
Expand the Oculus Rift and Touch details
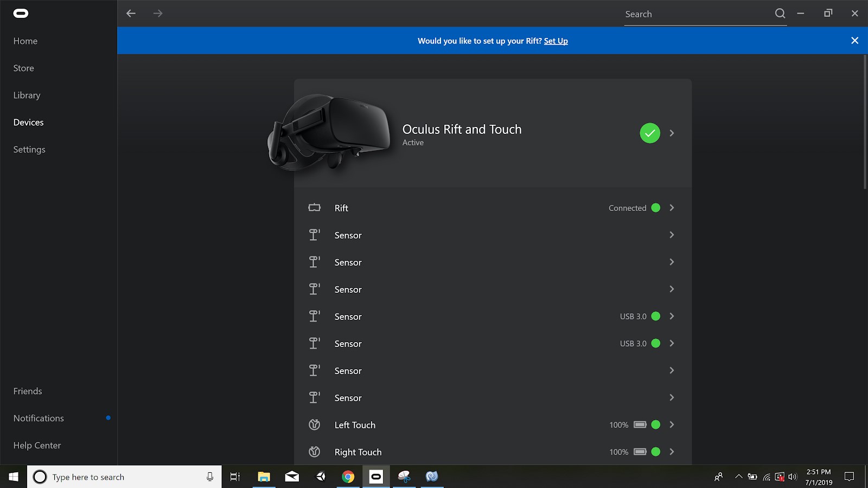[672, 133]
